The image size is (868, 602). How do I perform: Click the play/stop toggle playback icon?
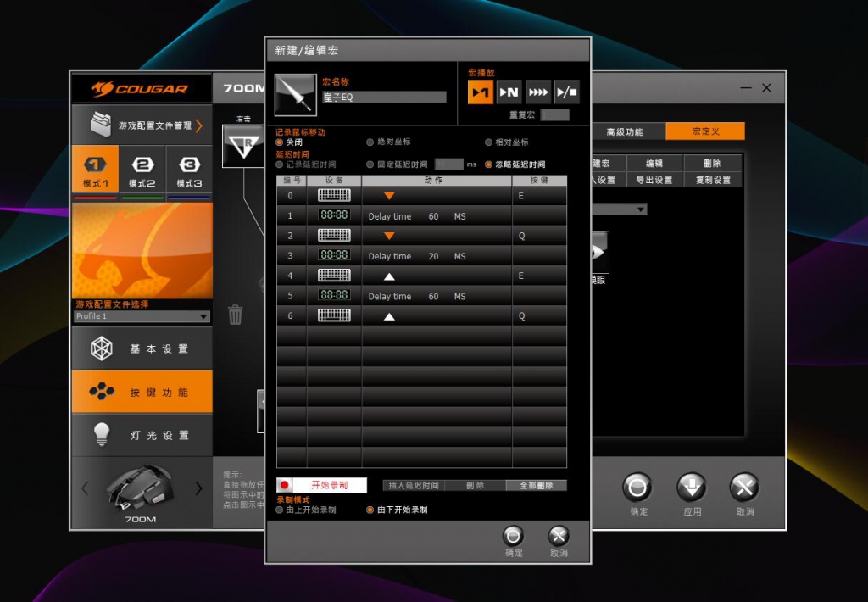coord(567,92)
